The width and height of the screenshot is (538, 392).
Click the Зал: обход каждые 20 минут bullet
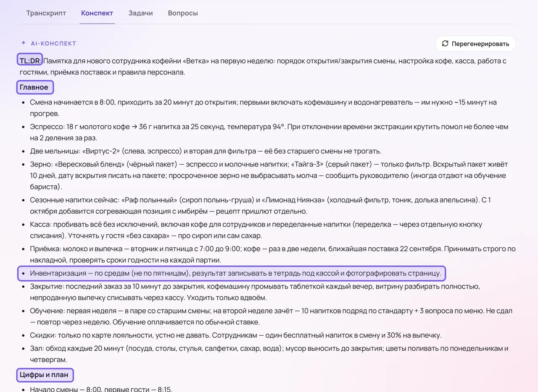269,354
